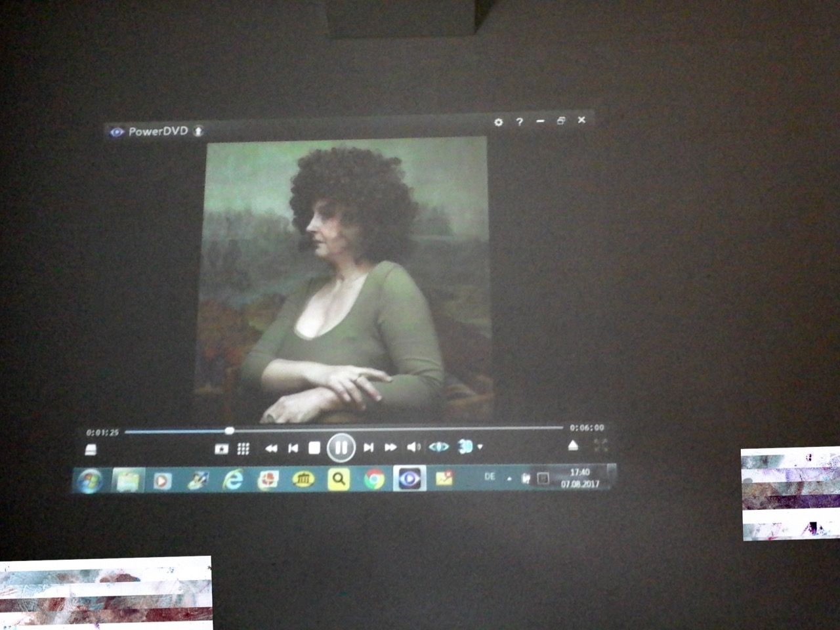Mute the volume speaker icon
The width and height of the screenshot is (840, 630).
point(413,447)
